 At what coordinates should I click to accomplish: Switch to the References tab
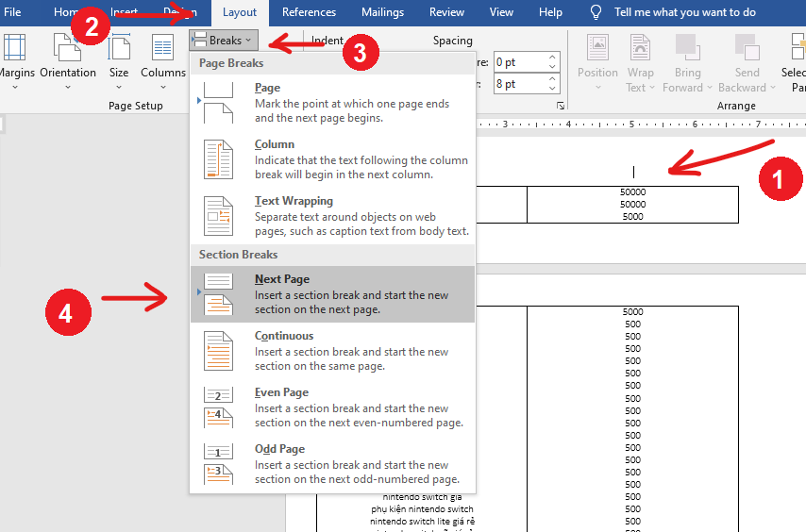(x=309, y=12)
